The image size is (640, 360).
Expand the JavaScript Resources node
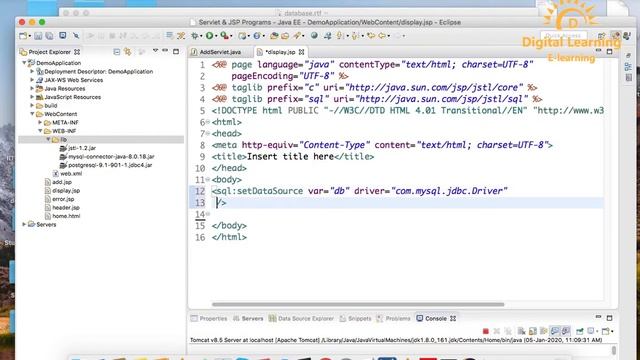click(32, 97)
